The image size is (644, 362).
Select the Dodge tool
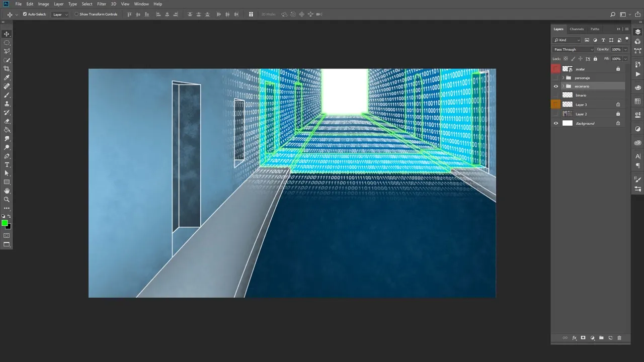7,147
